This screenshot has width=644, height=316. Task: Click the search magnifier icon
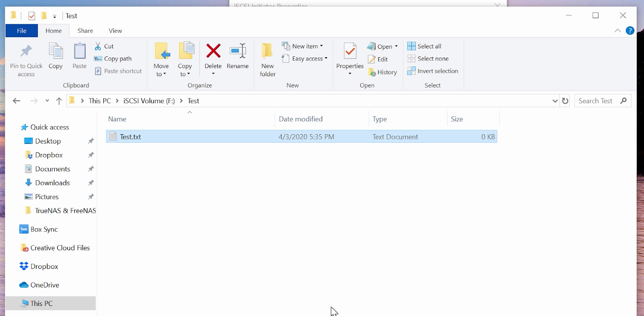pyautogui.click(x=624, y=101)
